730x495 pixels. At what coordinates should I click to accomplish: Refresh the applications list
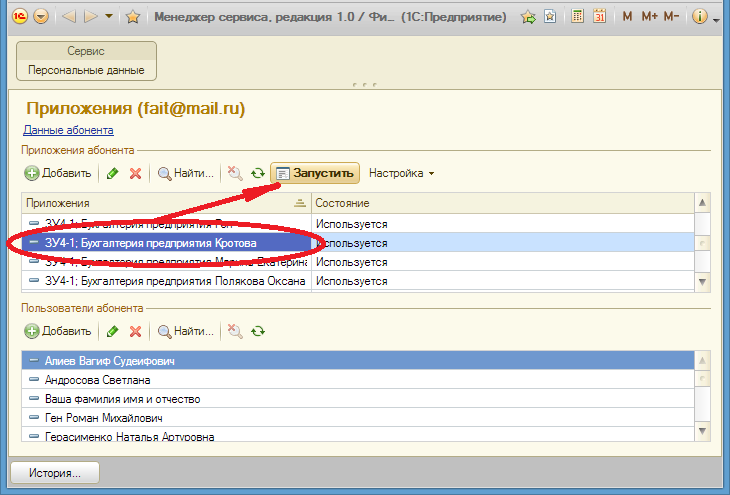[258, 174]
